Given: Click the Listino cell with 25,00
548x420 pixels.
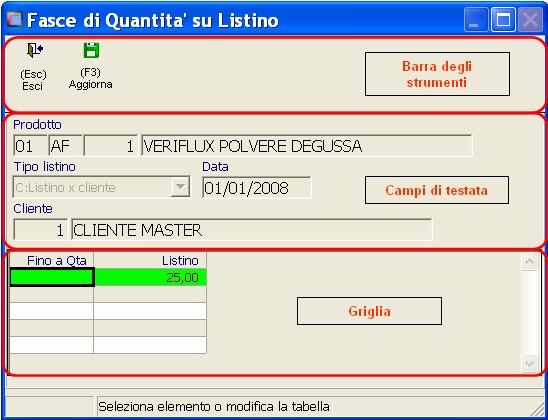Looking at the screenshot, I should 150,277.
